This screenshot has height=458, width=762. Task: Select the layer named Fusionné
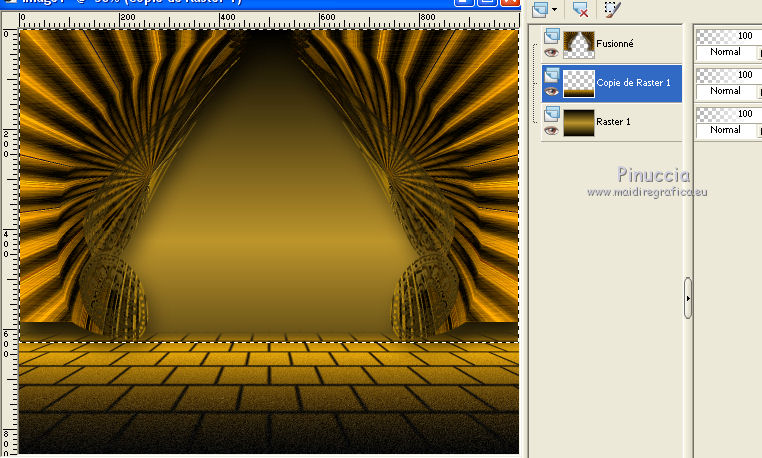pyautogui.click(x=615, y=44)
